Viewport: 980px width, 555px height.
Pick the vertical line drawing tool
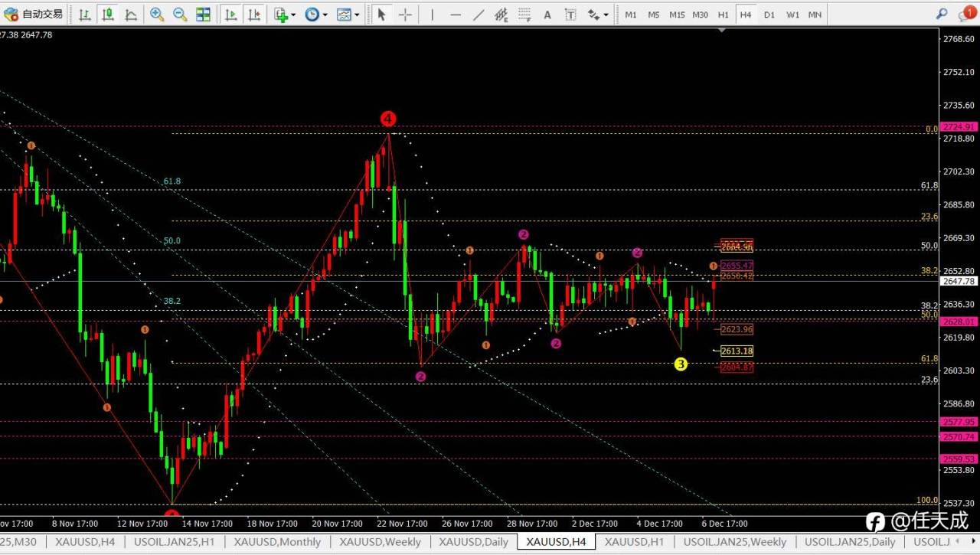431,14
